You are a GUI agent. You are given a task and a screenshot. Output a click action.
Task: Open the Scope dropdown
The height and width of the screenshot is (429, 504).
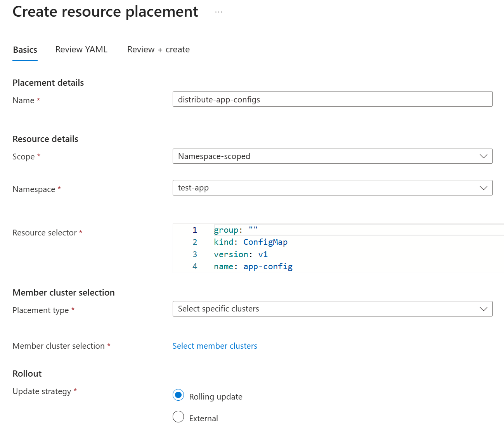tap(333, 156)
